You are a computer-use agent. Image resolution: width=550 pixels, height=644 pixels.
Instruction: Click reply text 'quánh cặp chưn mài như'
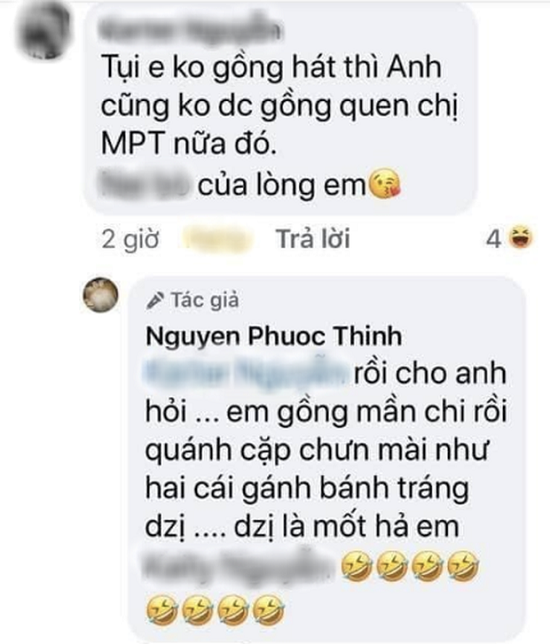tap(317, 450)
